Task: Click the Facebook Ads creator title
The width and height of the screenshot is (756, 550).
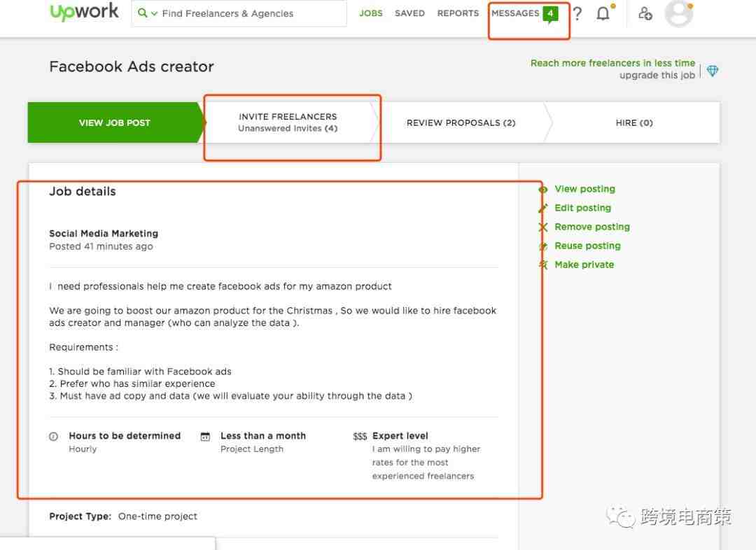Action: (x=132, y=66)
